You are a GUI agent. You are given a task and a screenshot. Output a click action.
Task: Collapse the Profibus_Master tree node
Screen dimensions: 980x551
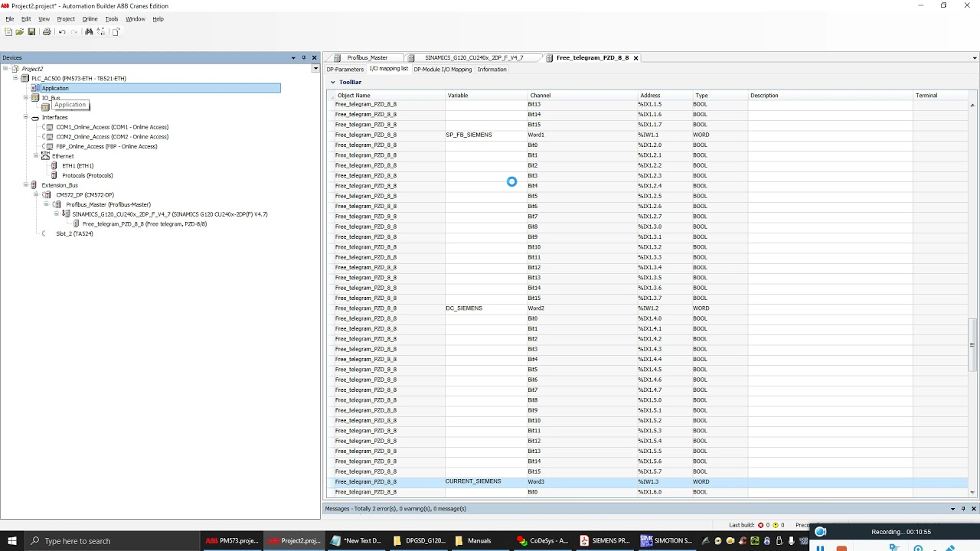(47, 204)
